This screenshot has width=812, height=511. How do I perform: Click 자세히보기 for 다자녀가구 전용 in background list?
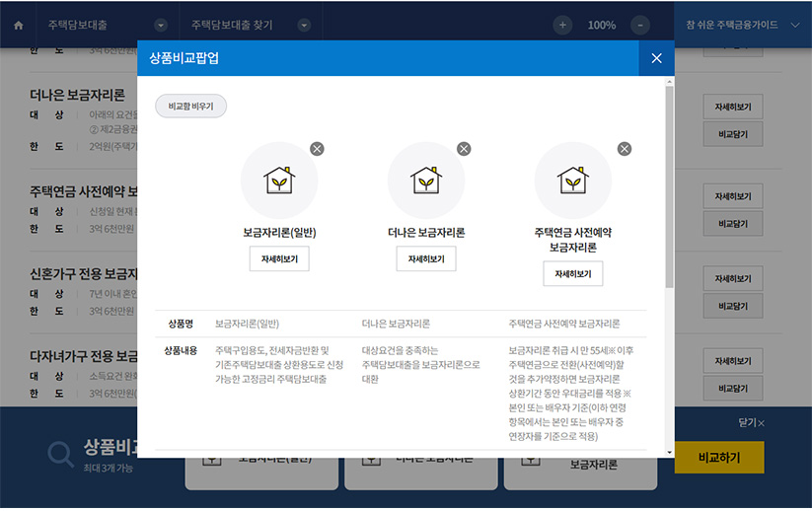click(733, 361)
